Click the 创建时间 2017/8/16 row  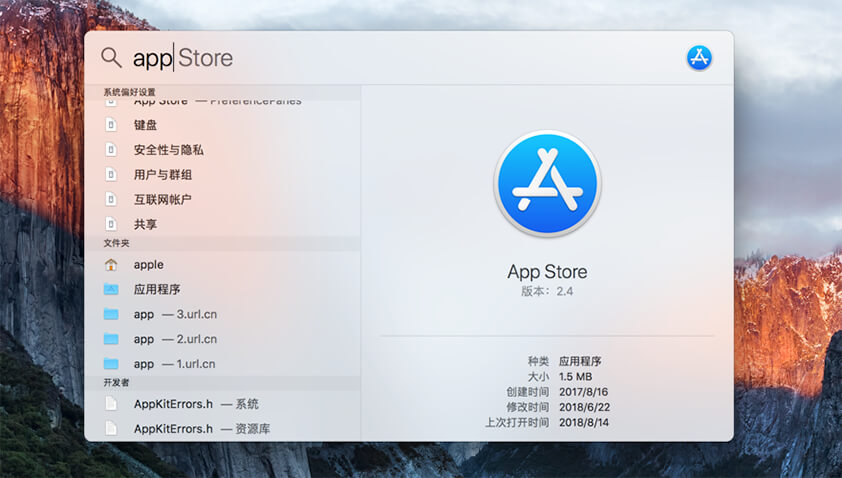(557, 392)
